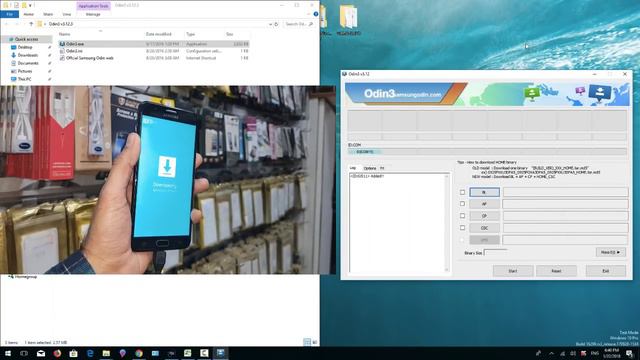Open Quick access in navigation pane
The image size is (640, 360).
point(26,39)
